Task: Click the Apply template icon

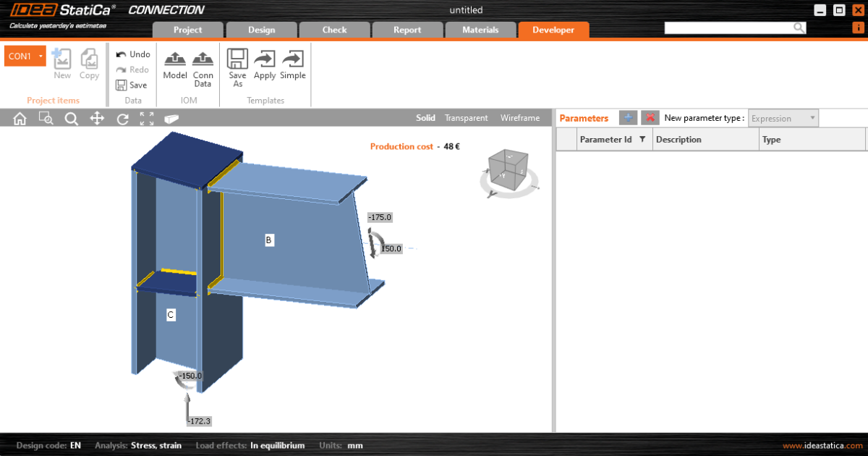Action: tap(265, 65)
